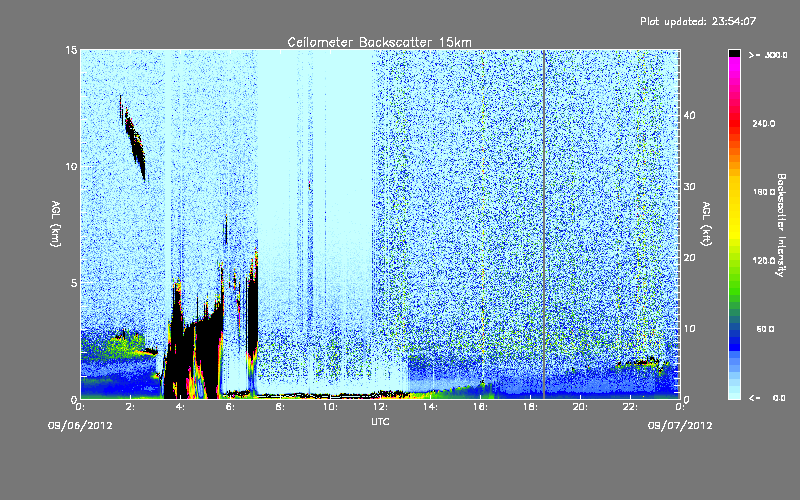The image size is (800, 500).
Task: Click the ">= 300.0" colorbar value
Action: point(768,55)
